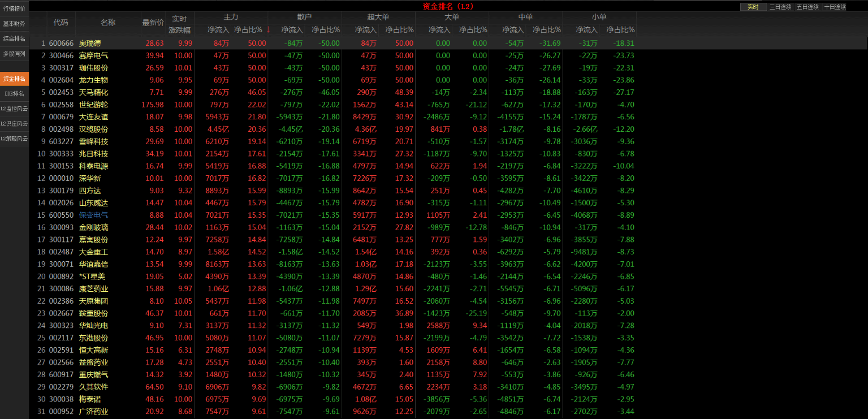Sort by 净流入 under the 超大单 header
This screenshot has height=419, width=868.
pos(365,29)
